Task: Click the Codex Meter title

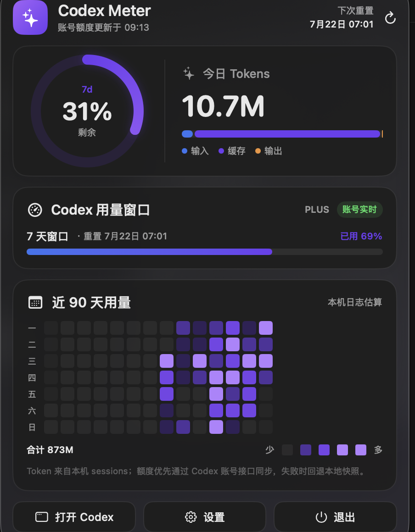Action: click(104, 11)
